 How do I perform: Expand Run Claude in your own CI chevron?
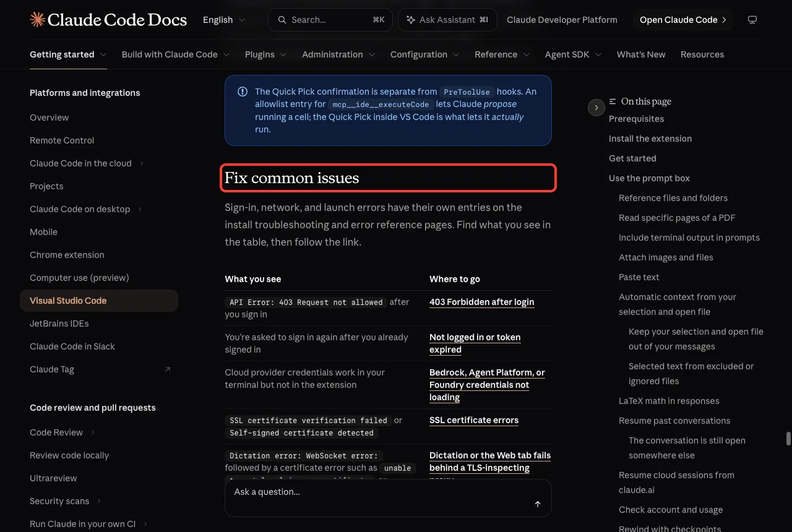point(145,524)
